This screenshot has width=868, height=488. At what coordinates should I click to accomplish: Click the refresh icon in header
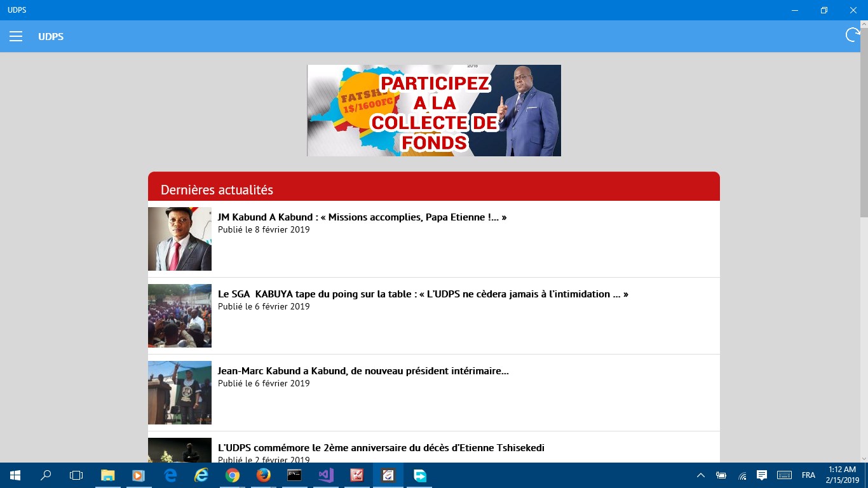click(x=853, y=36)
